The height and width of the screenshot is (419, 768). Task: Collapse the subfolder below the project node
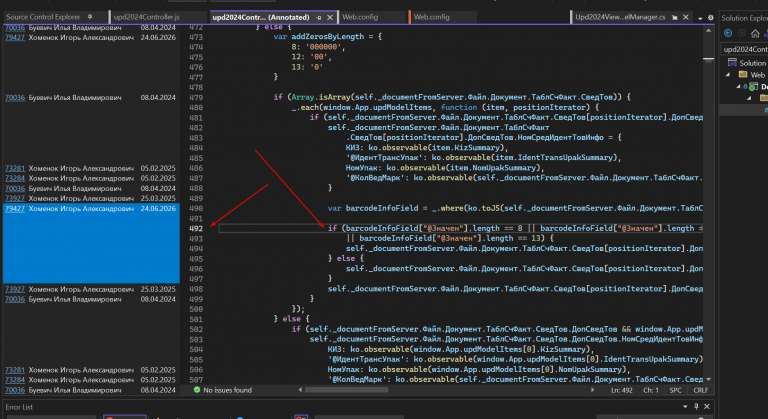click(x=749, y=98)
